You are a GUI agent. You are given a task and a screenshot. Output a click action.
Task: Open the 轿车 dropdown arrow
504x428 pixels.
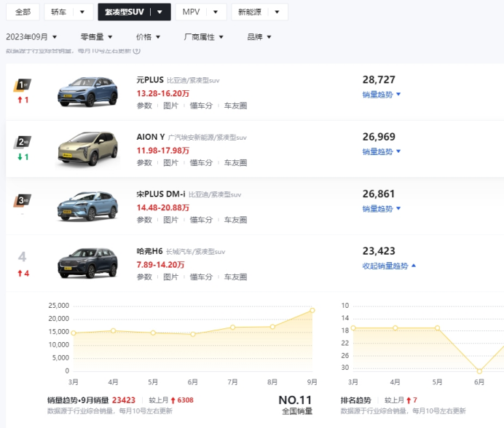[x=82, y=12]
